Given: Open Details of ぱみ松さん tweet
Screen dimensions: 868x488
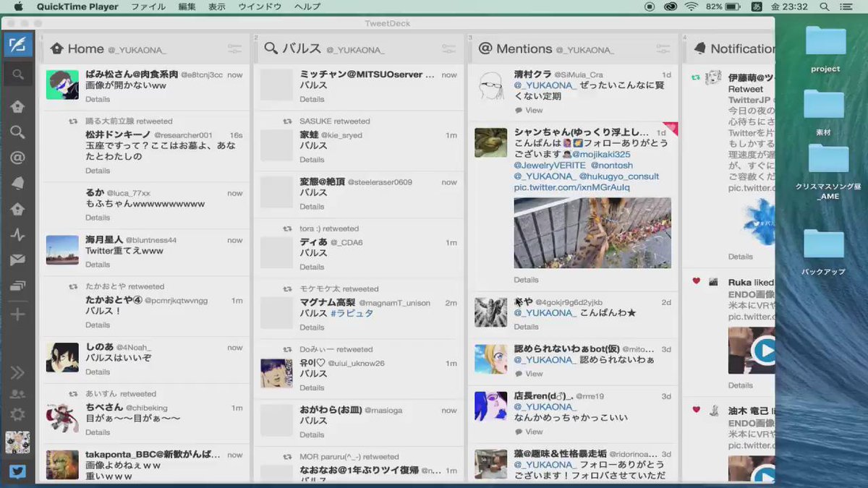Looking at the screenshot, I should [98, 99].
